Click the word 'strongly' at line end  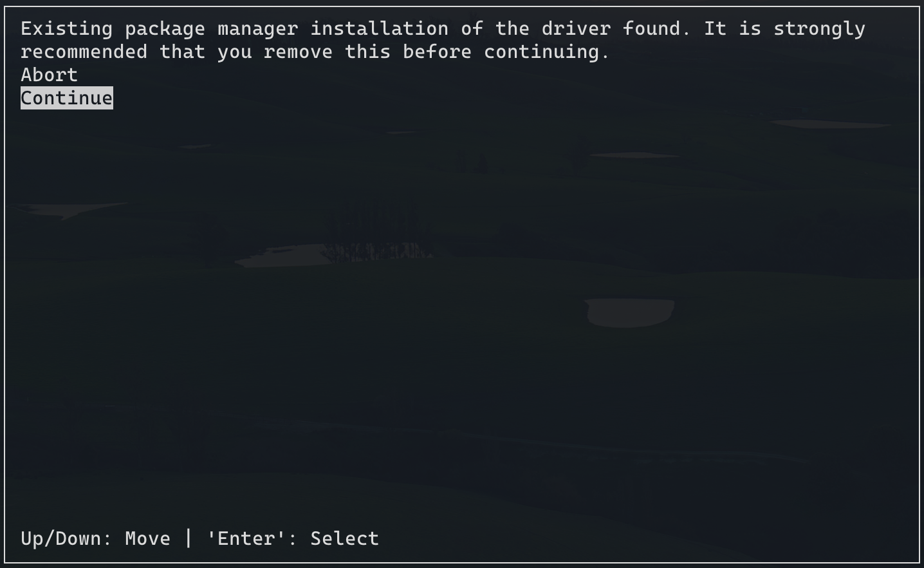point(820,29)
